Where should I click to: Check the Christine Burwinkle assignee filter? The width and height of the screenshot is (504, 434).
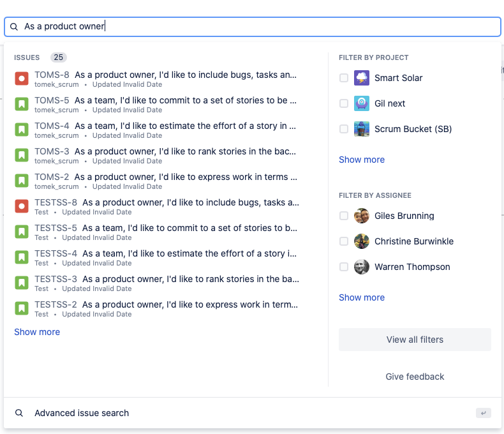point(344,241)
